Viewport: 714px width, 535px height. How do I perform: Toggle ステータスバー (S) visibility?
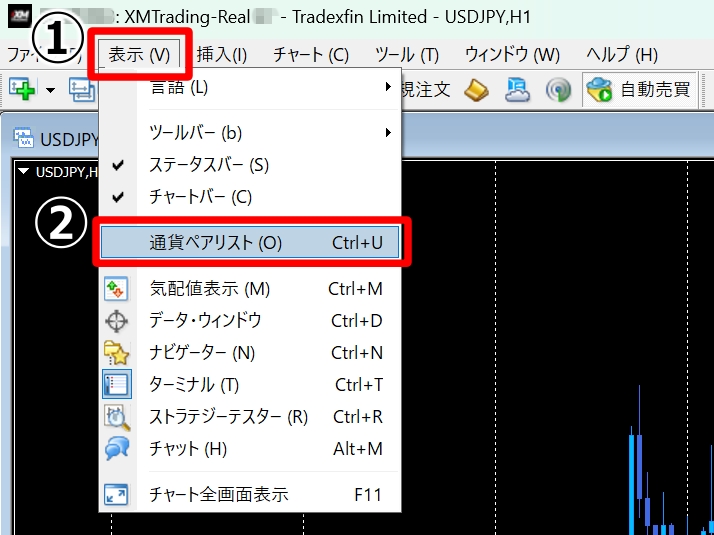click(250, 165)
